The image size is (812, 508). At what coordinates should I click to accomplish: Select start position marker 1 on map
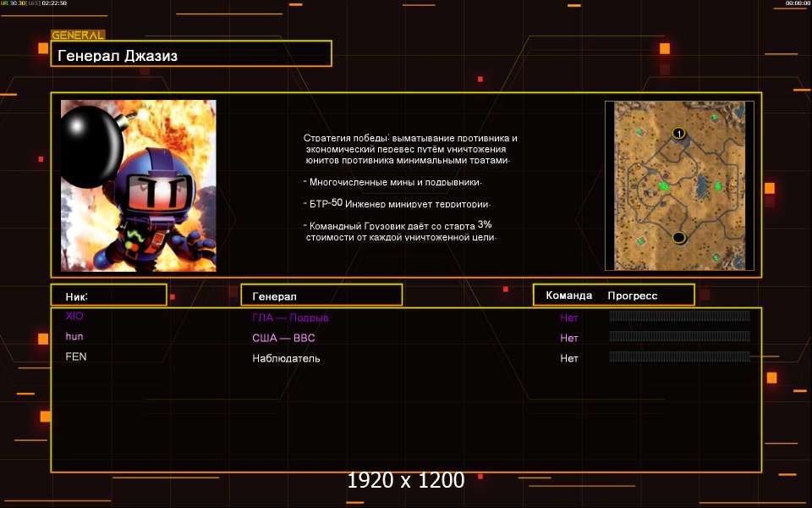pyautogui.click(x=678, y=133)
